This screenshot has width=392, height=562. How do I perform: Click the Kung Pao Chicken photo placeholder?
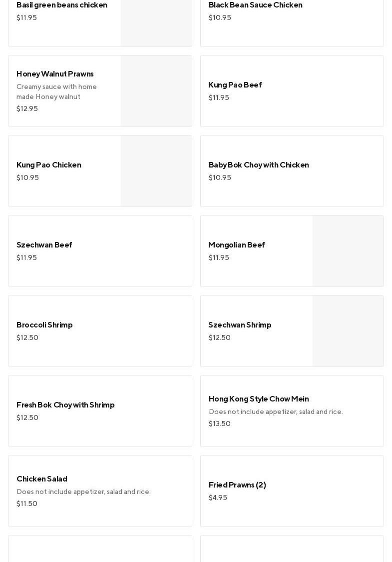click(x=156, y=171)
